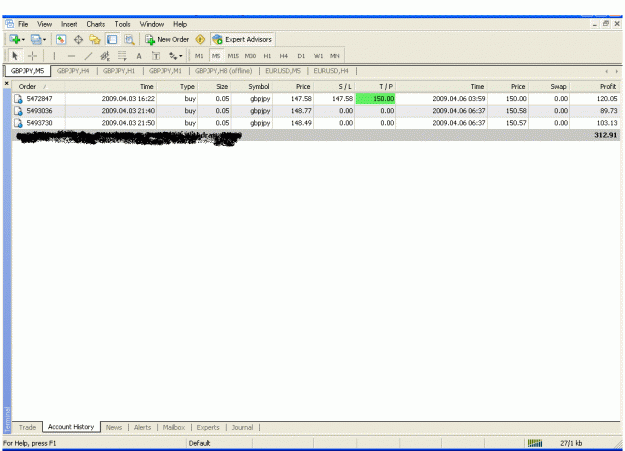Viewport: 625px width, 451px height.
Task: Select the GBPJPY,M1 chart tab
Action: 165,71
